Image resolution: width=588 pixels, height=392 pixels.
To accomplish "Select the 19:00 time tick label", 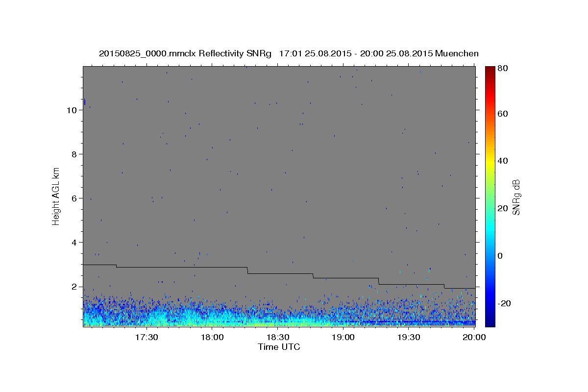I will point(343,337).
